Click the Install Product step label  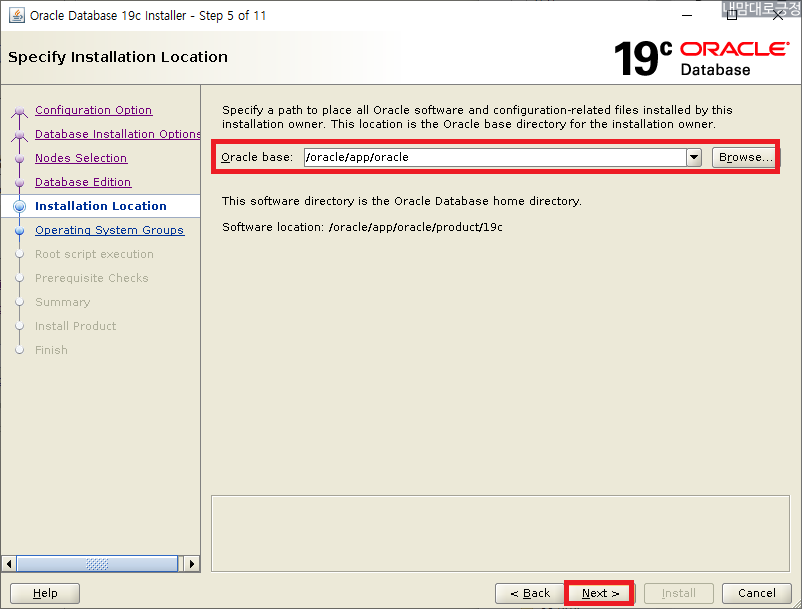[x=75, y=326]
